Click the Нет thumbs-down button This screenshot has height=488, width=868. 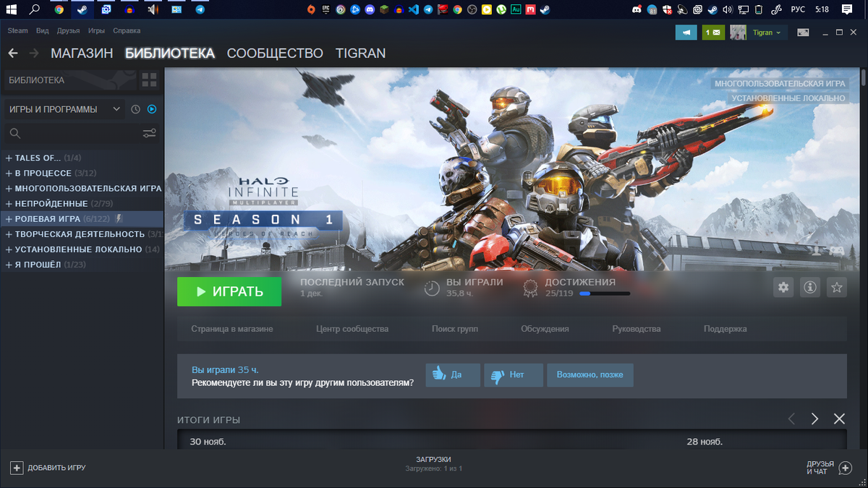(x=514, y=375)
